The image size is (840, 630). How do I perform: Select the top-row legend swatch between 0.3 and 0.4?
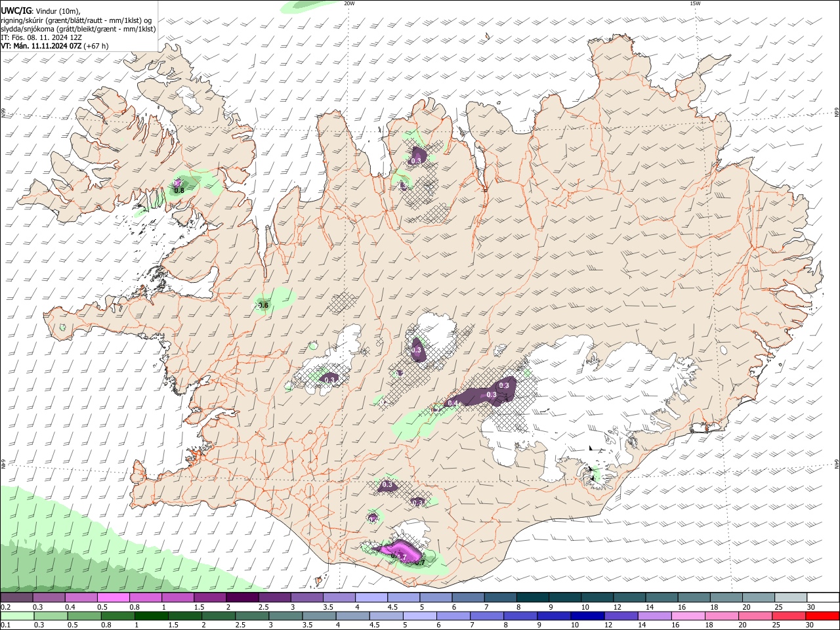coord(49,598)
